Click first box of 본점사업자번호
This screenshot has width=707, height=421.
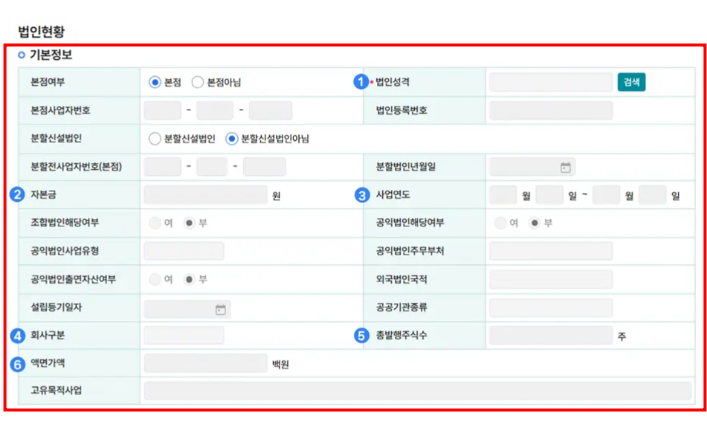[x=162, y=110]
